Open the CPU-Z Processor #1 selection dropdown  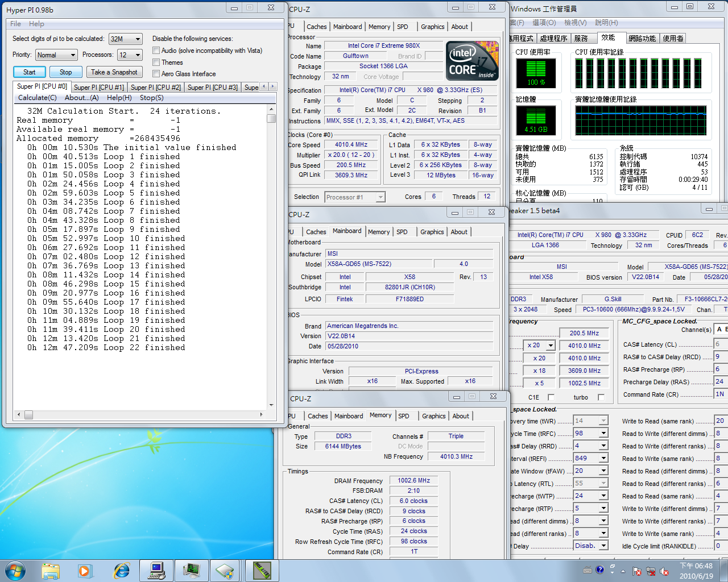pyautogui.click(x=355, y=197)
